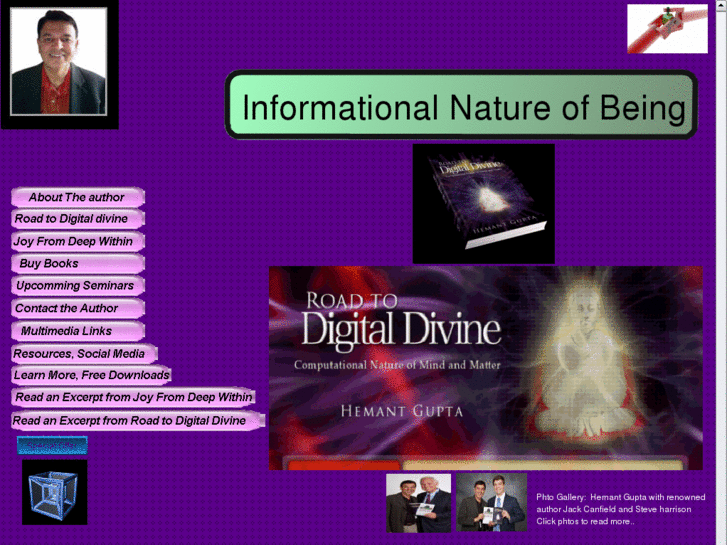Read an Excerpt from Joy From Deep Within
727x545 pixels.
(134, 398)
